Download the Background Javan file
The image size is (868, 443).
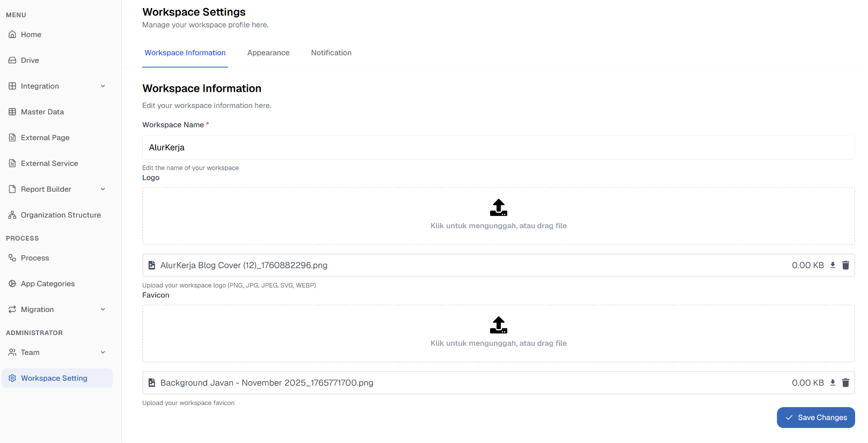(x=833, y=383)
